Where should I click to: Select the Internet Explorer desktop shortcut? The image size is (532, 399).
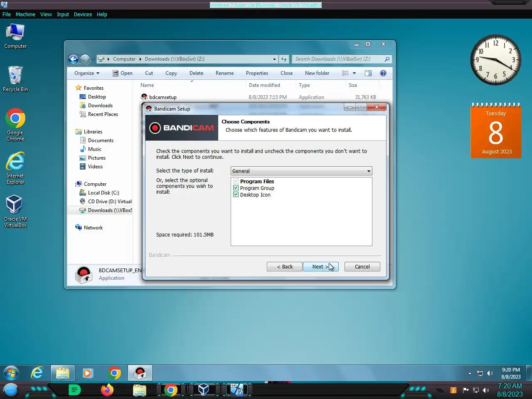pyautogui.click(x=15, y=168)
